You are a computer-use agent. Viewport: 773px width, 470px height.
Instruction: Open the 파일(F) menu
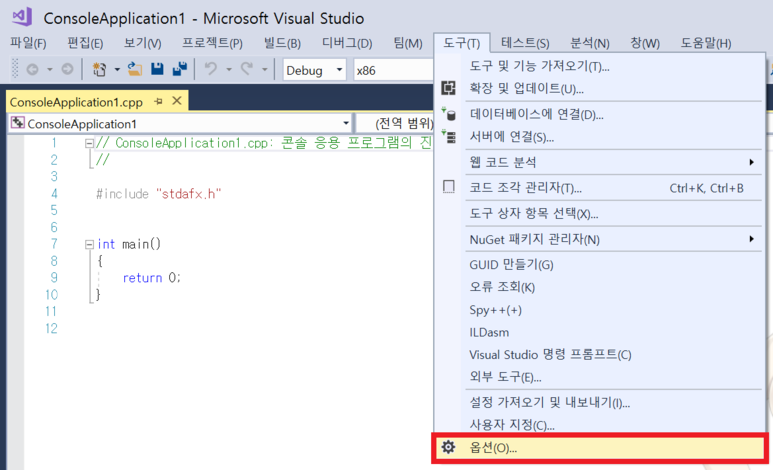coord(28,43)
